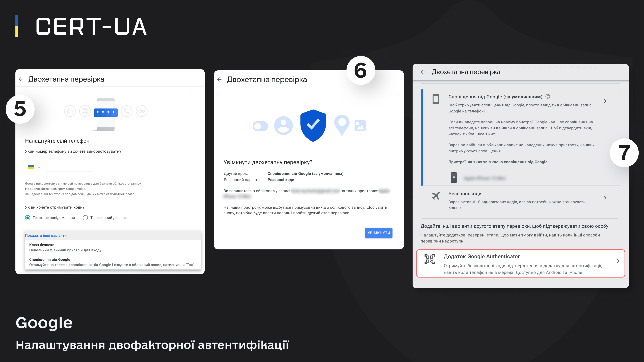
Task: Expand Резервні коди using its chevron
Action: 605,198
